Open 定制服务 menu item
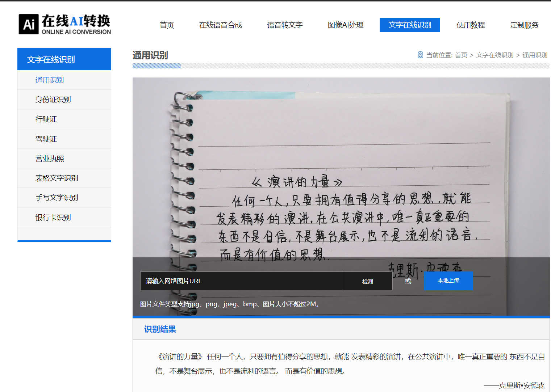This screenshot has height=392, width=551. click(x=524, y=25)
